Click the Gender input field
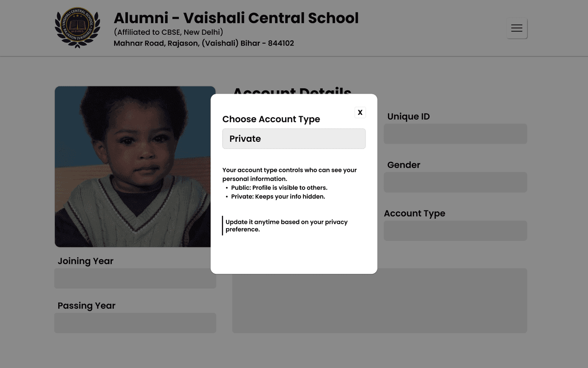Viewport: 588px width, 368px height. tap(455, 183)
